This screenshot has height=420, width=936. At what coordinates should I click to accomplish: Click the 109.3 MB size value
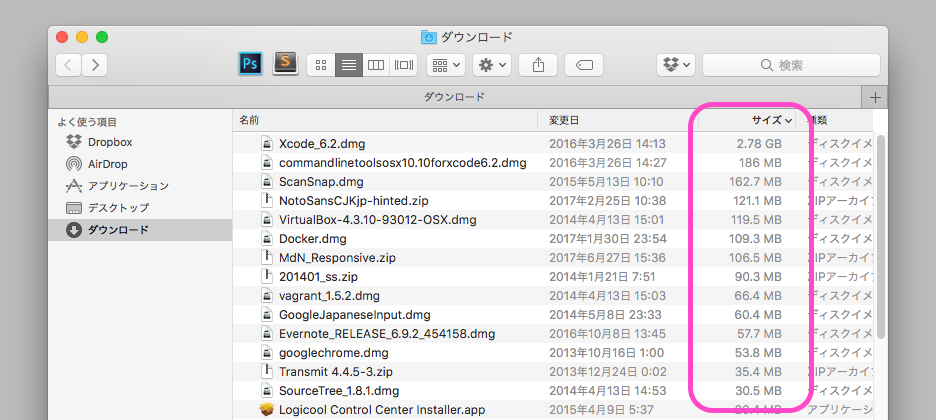(755, 239)
